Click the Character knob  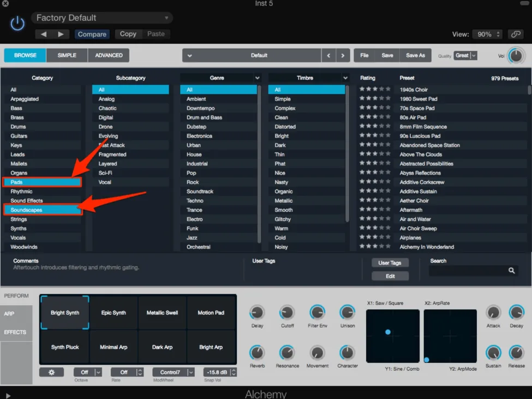point(348,353)
